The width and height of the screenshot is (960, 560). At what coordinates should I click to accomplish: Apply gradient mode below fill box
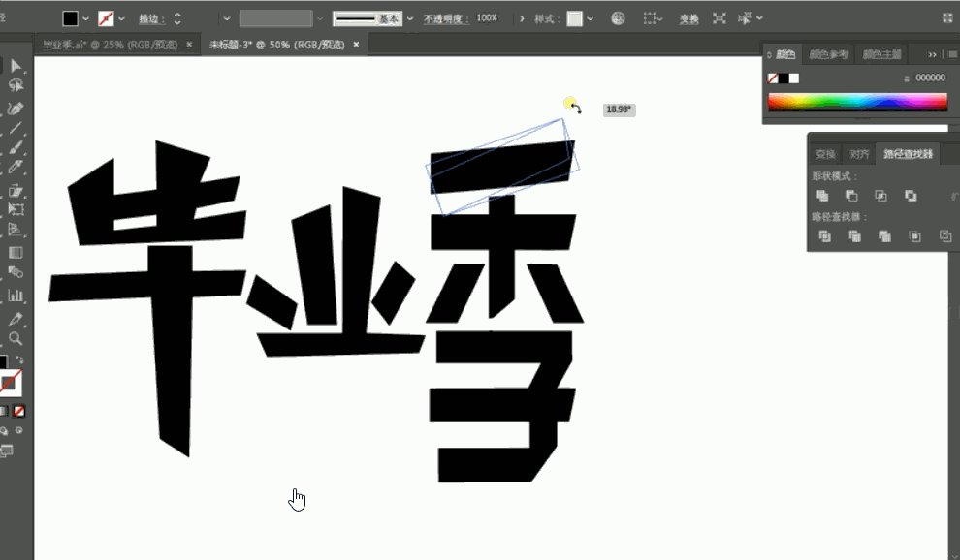coord(4,411)
